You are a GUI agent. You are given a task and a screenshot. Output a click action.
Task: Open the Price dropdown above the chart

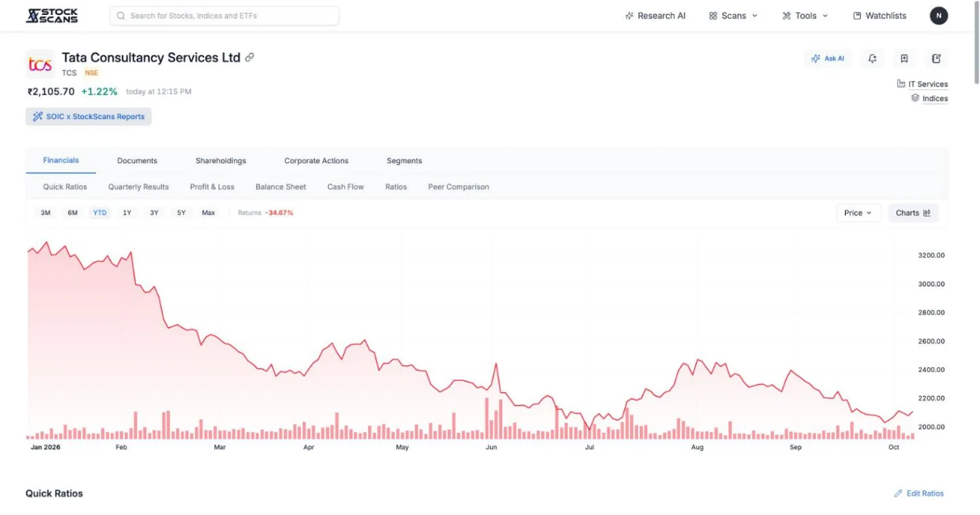tap(858, 213)
